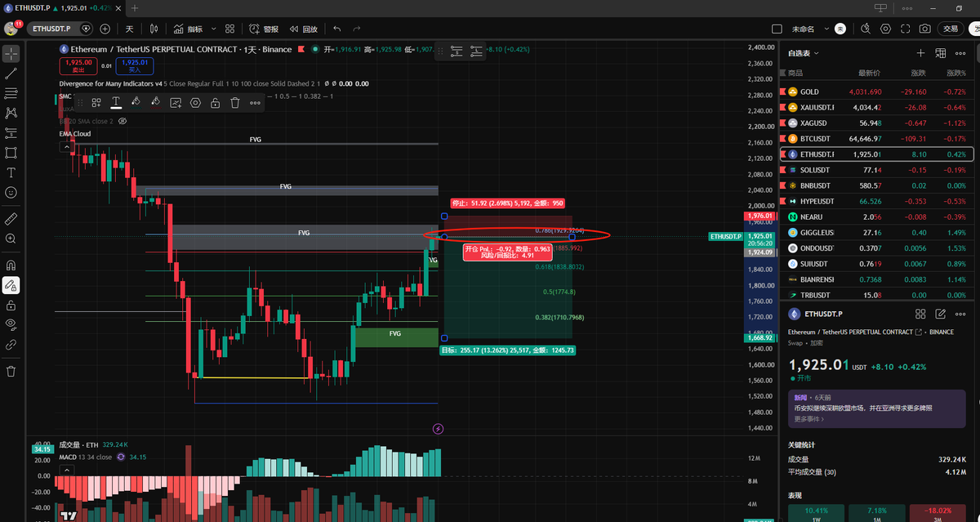Open the more events news link

click(808, 419)
